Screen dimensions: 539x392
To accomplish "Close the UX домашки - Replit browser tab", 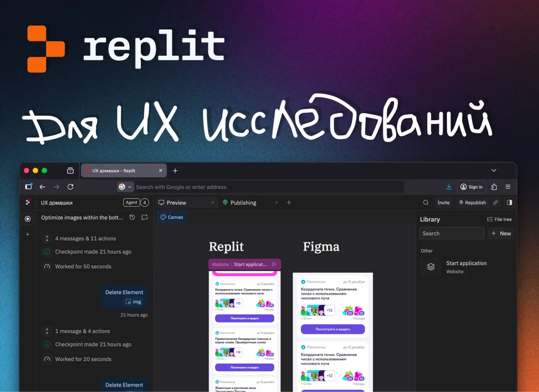I will pyautogui.click(x=161, y=171).
